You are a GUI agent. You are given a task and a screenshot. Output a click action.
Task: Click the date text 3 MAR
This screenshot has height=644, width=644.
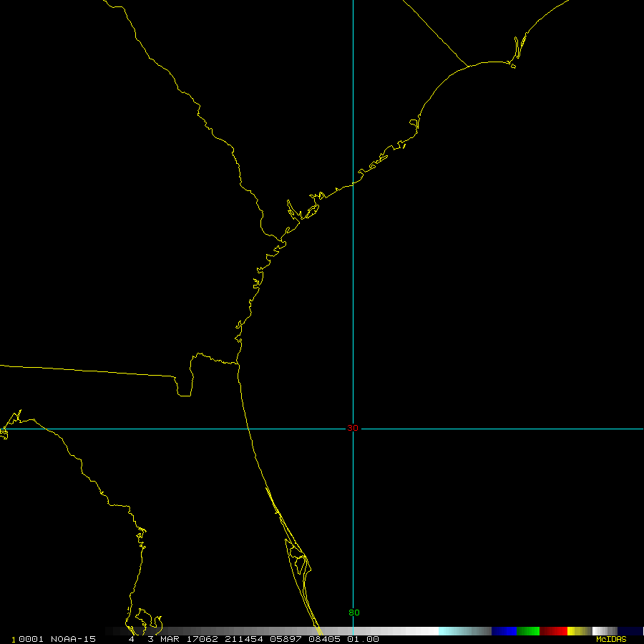pos(163,639)
